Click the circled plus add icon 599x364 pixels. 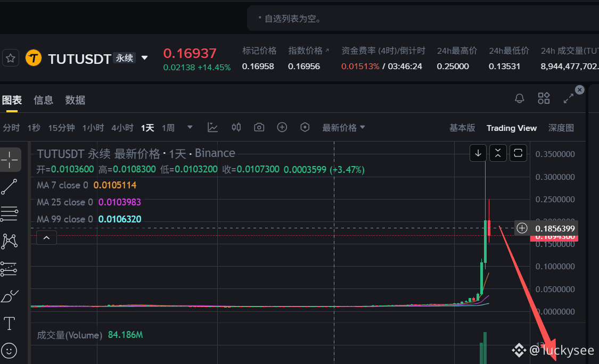(282, 127)
